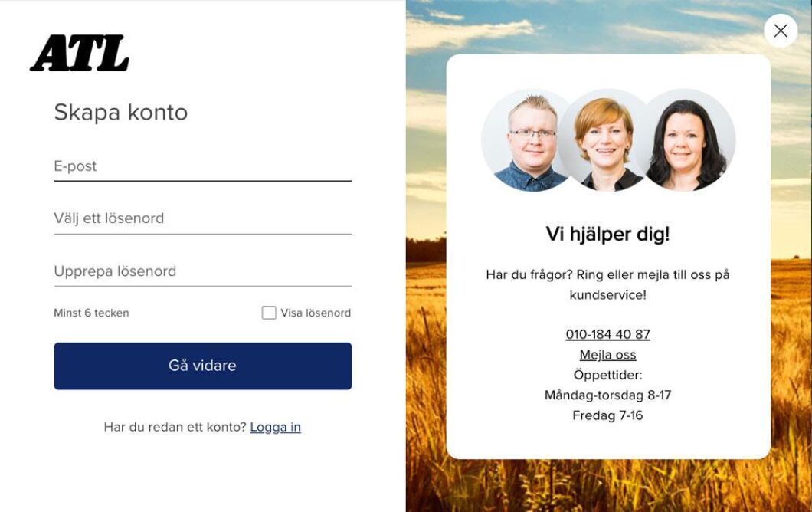Close the account creation dialog
Image resolution: width=812 pixels, height=512 pixels.
click(781, 31)
